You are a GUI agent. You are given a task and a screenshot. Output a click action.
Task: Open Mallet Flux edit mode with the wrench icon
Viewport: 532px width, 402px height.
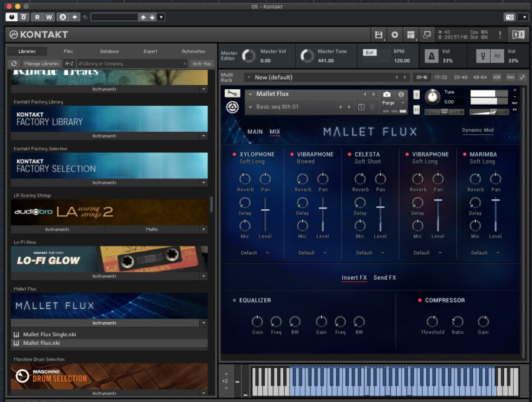233,93
